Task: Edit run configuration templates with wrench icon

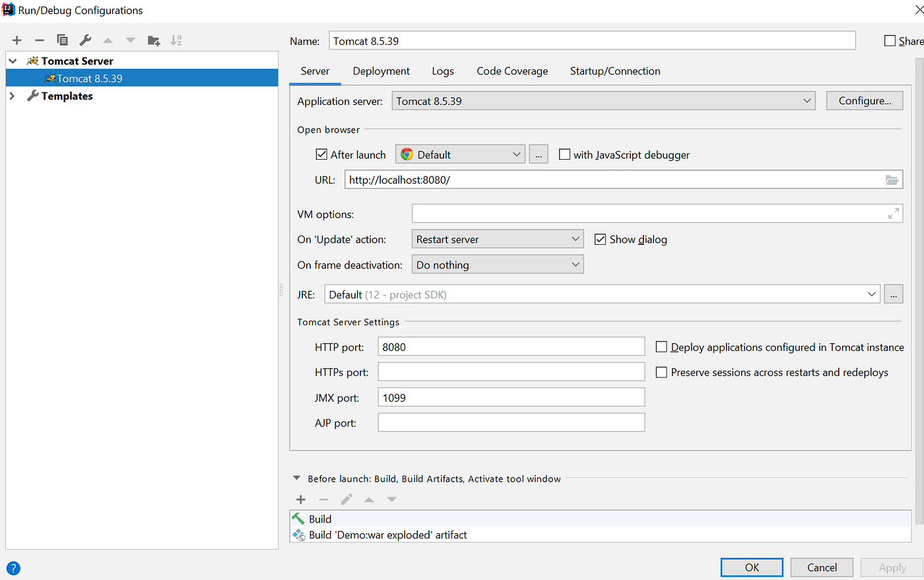Action: (x=85, y=40)
